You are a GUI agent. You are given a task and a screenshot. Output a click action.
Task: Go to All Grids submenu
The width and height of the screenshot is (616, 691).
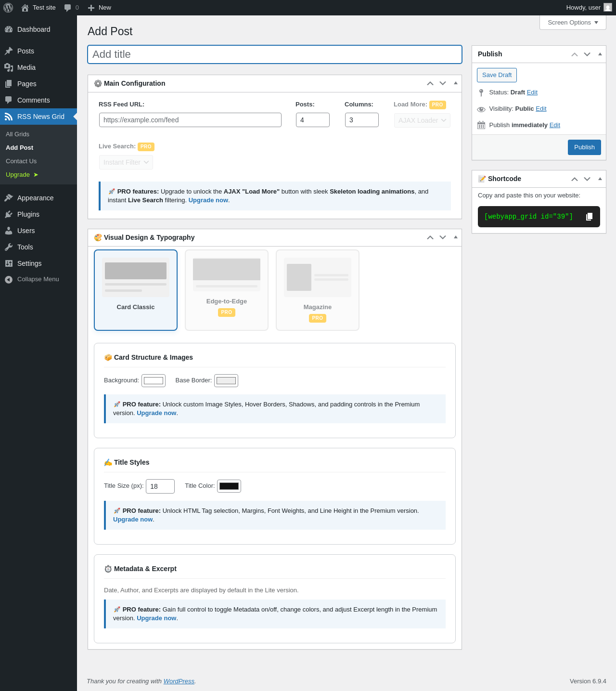(18, 134)
